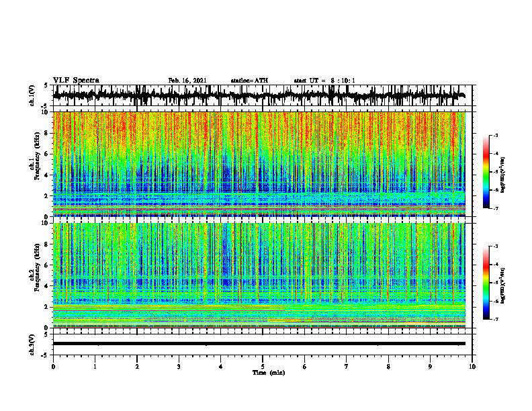Select the "Feb. 16, 2021" date text
This screenshot has height=411, width=532.
(187, 81)
